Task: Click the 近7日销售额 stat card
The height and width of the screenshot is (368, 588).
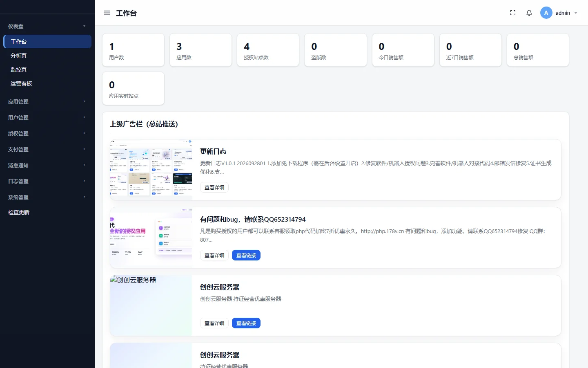Action: (470, 50)
